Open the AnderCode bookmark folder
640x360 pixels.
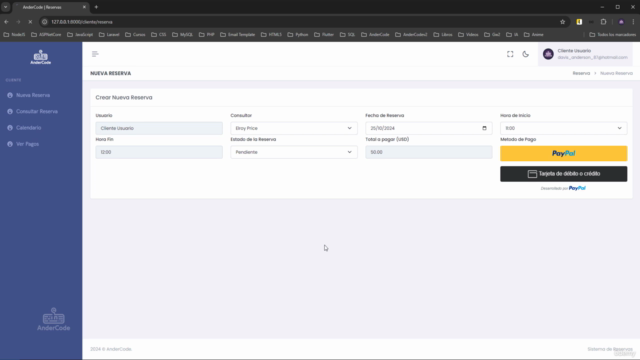tap(375, 35)
